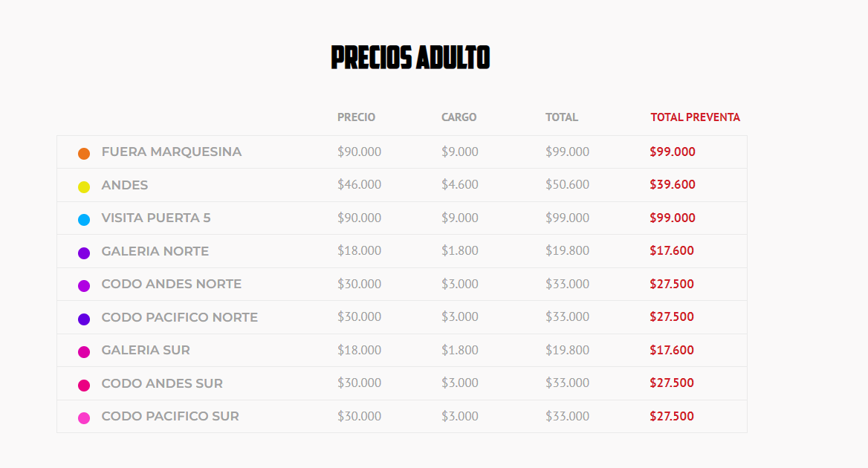Viewport: 868px width, 468px height.
Task: Click the purple dot beside Galeria Norte
Action: pyautogui.click(x=84, y=253)
